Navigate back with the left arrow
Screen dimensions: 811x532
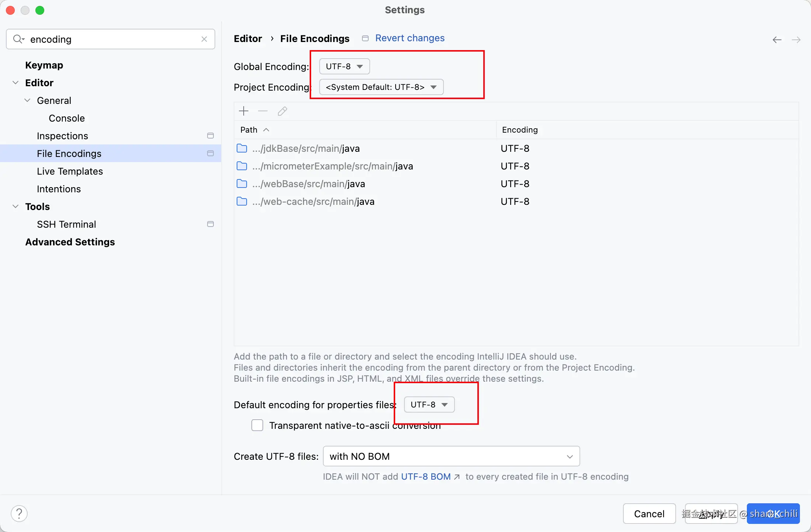point(777,39)
